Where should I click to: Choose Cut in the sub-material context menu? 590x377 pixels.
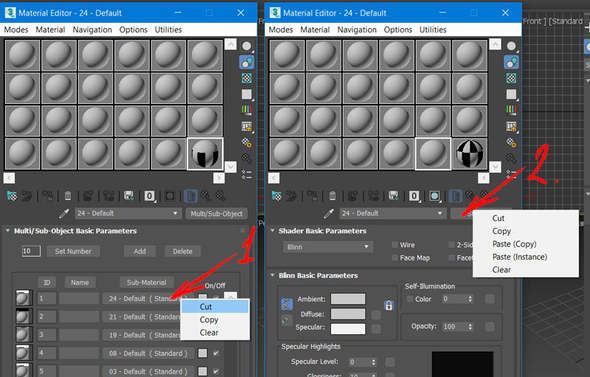(215, 307)
